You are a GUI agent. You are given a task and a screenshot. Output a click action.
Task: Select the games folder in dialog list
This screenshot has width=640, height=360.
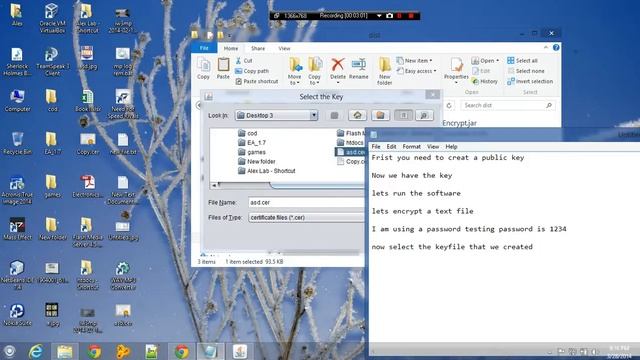coord(251,152)
